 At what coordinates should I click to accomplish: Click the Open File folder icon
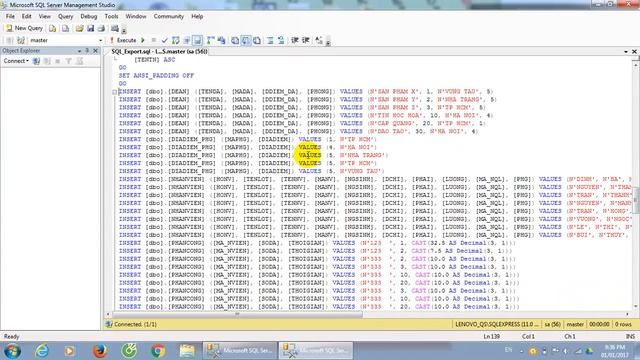point(79,28)
